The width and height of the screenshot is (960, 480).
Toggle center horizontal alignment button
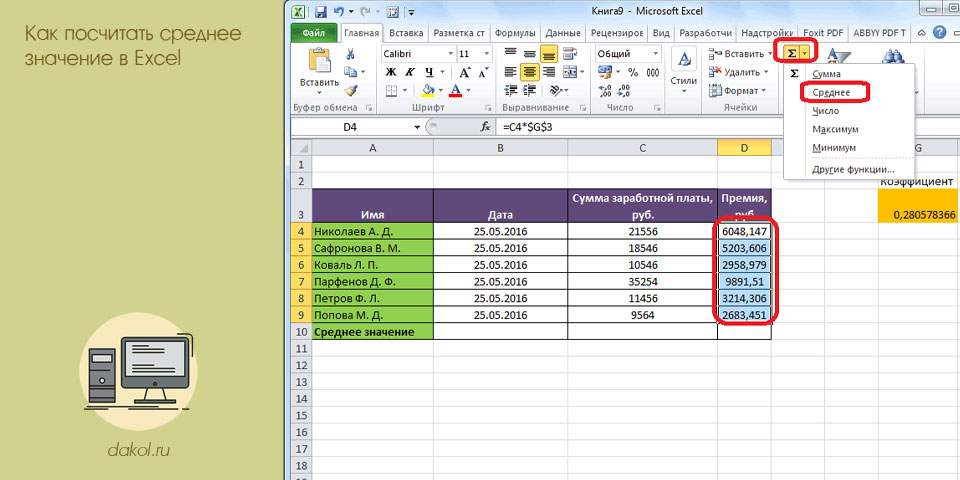tap(530, 72)
